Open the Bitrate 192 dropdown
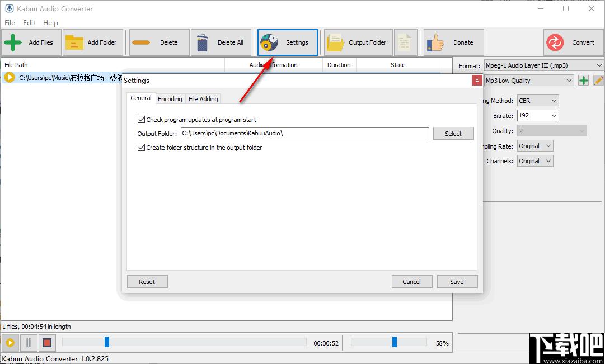This screenshot has width=605, height=364. coord(538,115)
